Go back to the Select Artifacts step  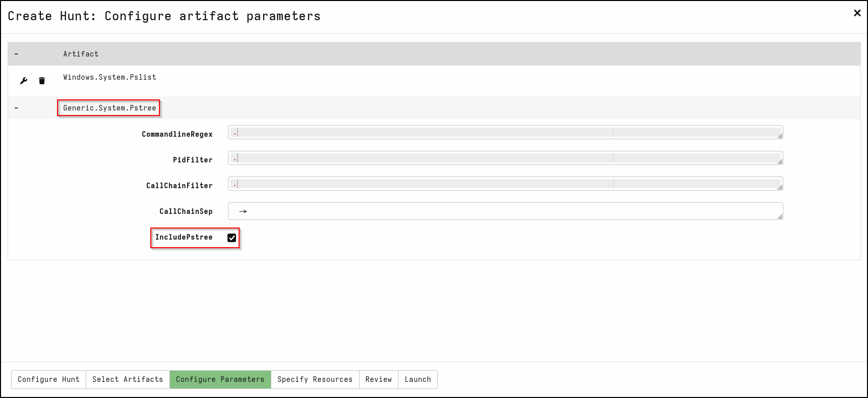(x=128, y=379)
